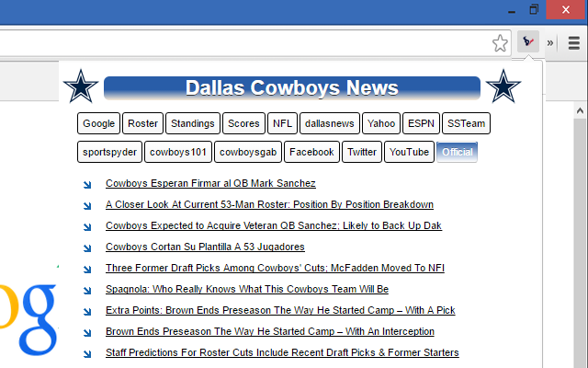The width and height of the screenshot is (588, 368).
Task: Click arrow icon beside Staff Predictions headline
Action: click(87, 353)
